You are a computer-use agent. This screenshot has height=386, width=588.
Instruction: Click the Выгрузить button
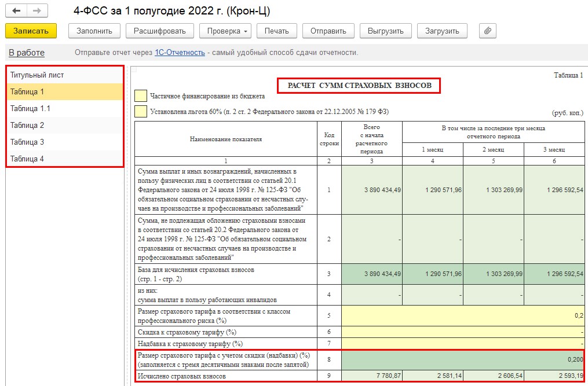[385, 31]
